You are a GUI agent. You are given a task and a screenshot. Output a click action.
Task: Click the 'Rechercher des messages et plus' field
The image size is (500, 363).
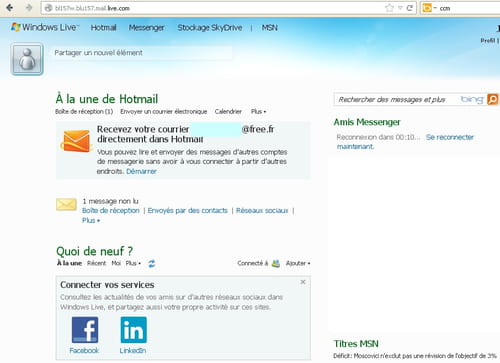[397, 99]
